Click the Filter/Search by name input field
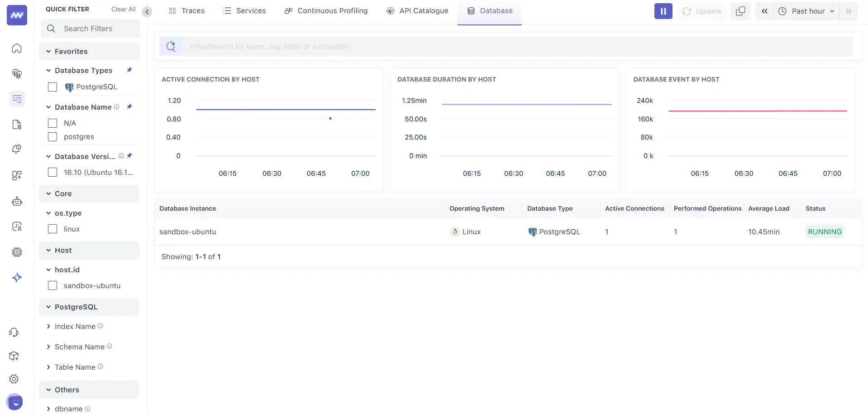Image resolution: width=868 pixels, height=415 pixels. pos(407,46)
